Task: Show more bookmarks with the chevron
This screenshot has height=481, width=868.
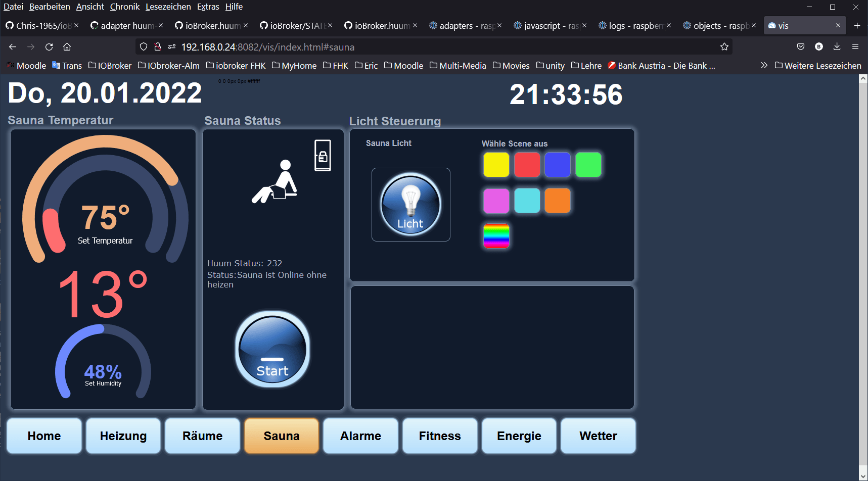Action: [x=764, y=66]
